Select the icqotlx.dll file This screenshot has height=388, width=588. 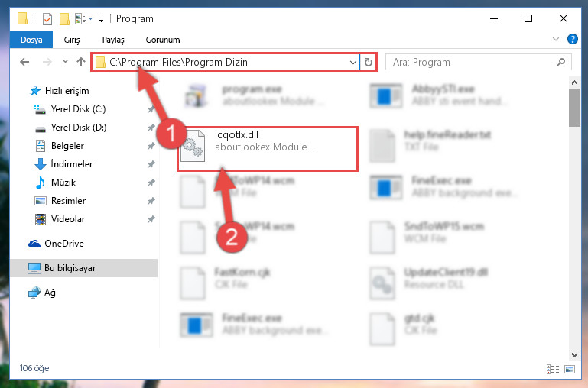(x=268, y=149)
